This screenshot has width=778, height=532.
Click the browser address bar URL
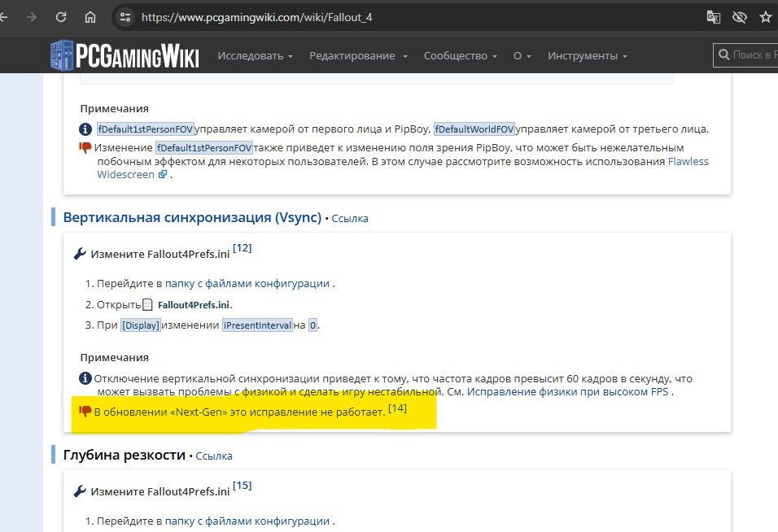[x=256, y=16]
